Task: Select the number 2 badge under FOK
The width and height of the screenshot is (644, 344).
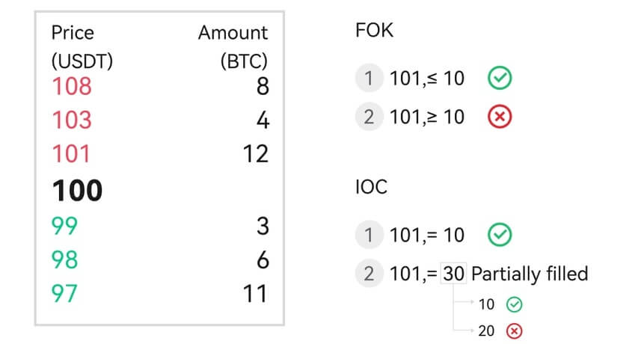Action: (368, 117)
